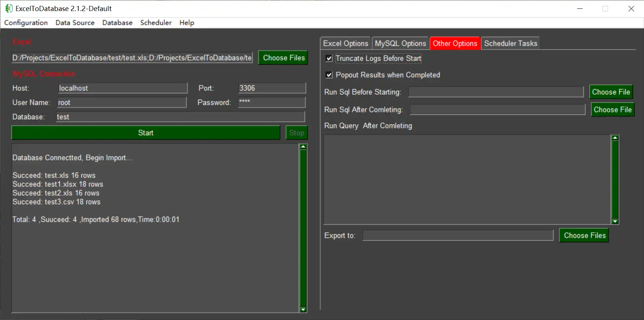Image resolution: width=644 pixels, height=320 pixels.
Task: Open the Configuration menu
Action: pos(26,23)
